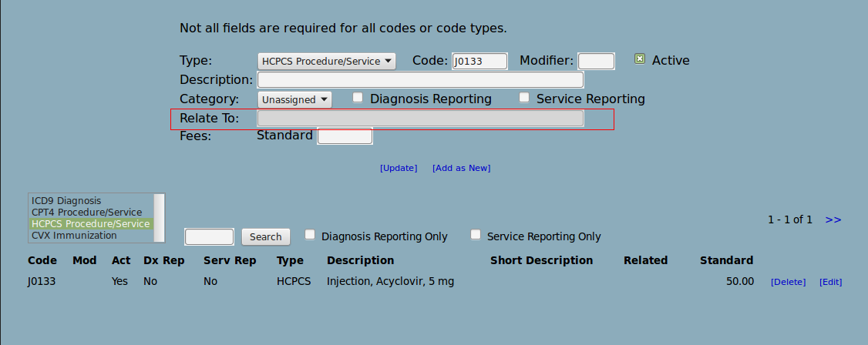Image resolution: width=868 pixels, height=345 pixels.
Task: Delete the J0133 code row
Action: [x=789, y=282]
